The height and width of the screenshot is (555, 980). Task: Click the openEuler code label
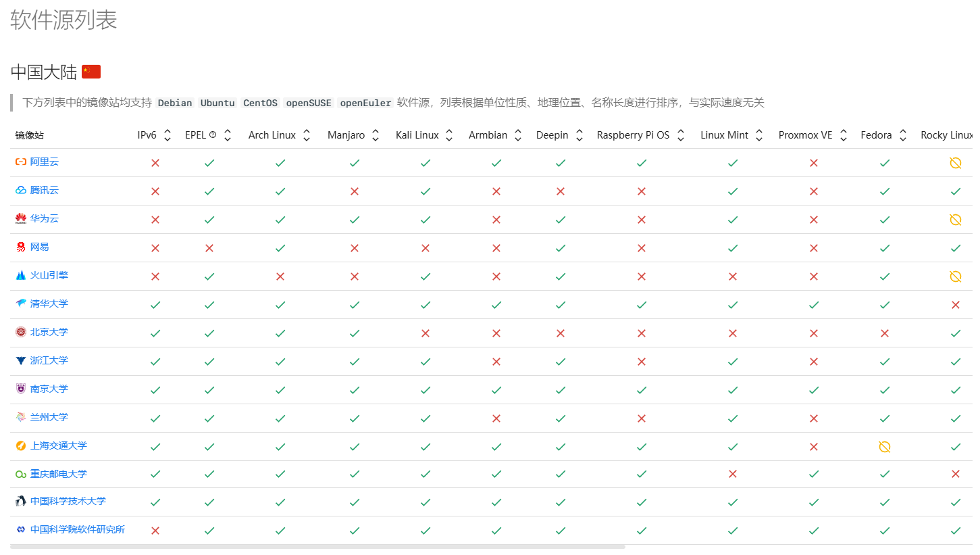tap(365, 103)
